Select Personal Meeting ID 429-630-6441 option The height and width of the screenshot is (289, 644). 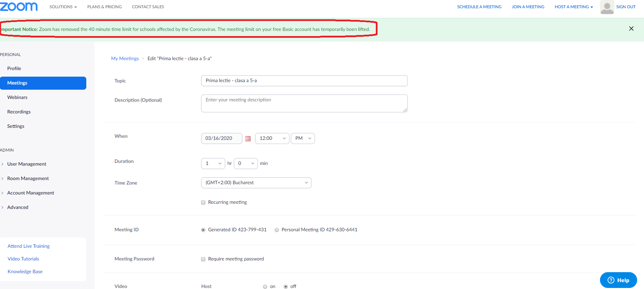(x=277, y=230)
